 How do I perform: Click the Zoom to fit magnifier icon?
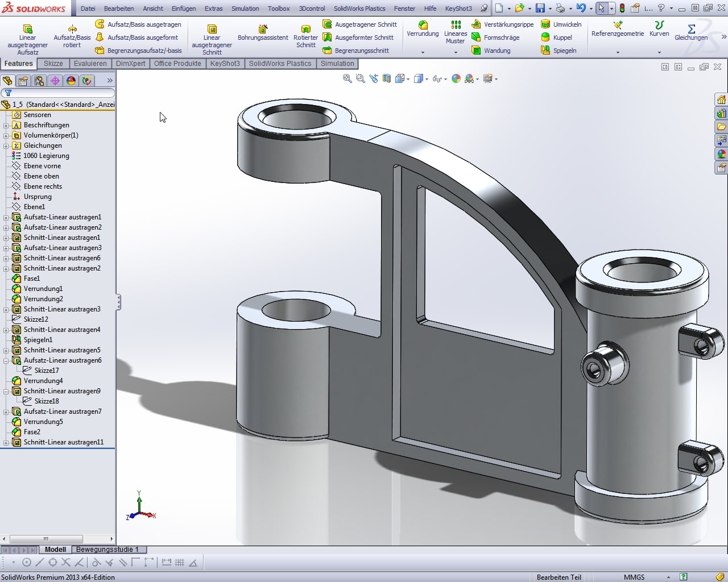[x=347, y=79]
